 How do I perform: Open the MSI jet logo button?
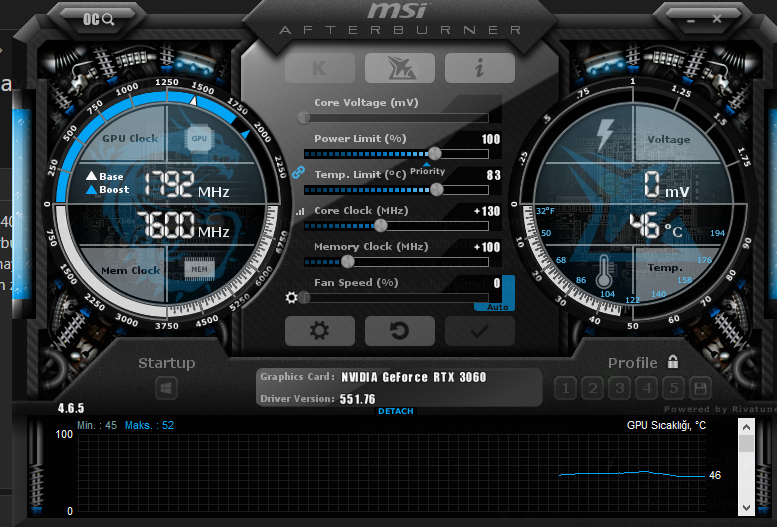[399, 68]
